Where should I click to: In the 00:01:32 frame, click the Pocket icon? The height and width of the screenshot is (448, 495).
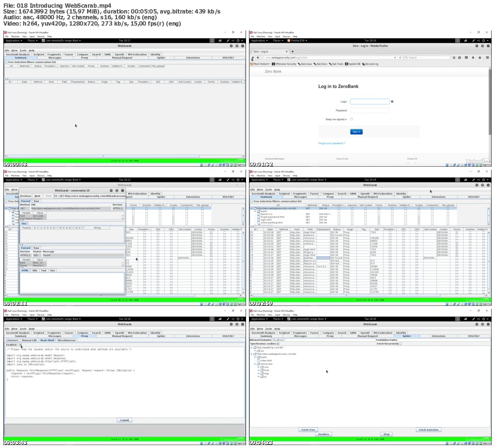pos(466,58)
